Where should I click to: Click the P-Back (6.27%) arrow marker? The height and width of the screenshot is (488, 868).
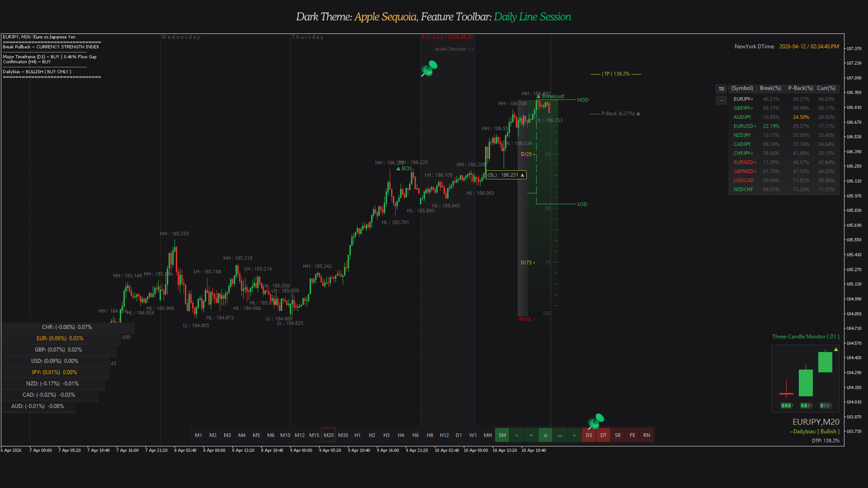pos(638,113)
